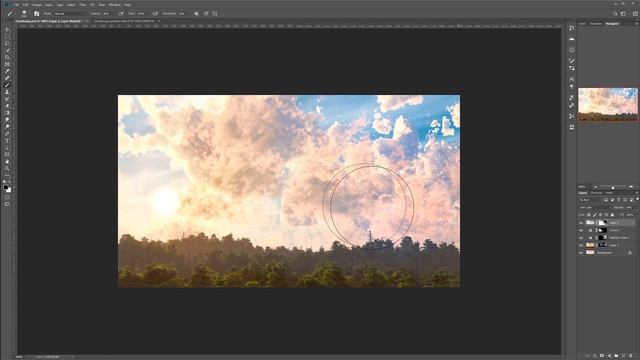The width and height of the screenshot is (640, 360).
Task: Open the Window menu
Action: click(x=114, y=5)
